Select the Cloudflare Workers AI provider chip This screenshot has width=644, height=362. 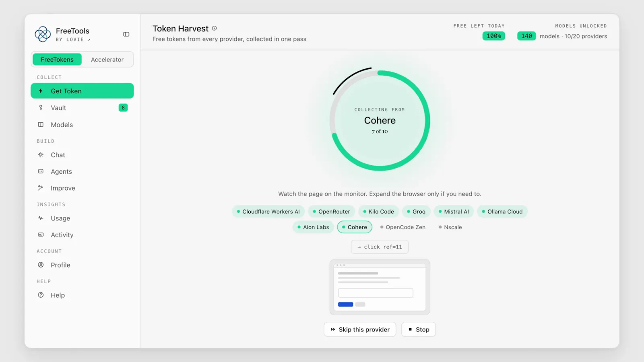[x=268, y=212]
